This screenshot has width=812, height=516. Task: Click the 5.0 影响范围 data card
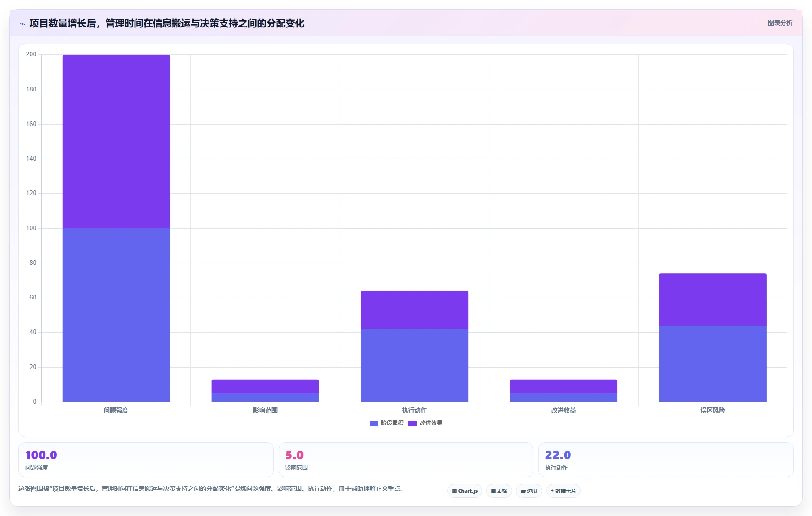406,460
